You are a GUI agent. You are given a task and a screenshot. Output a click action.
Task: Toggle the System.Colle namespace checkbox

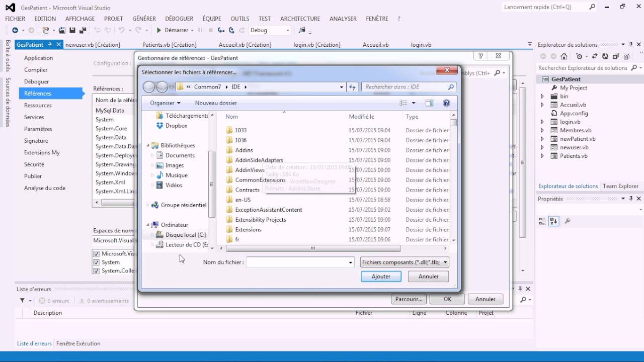click(x=96, y=271)
